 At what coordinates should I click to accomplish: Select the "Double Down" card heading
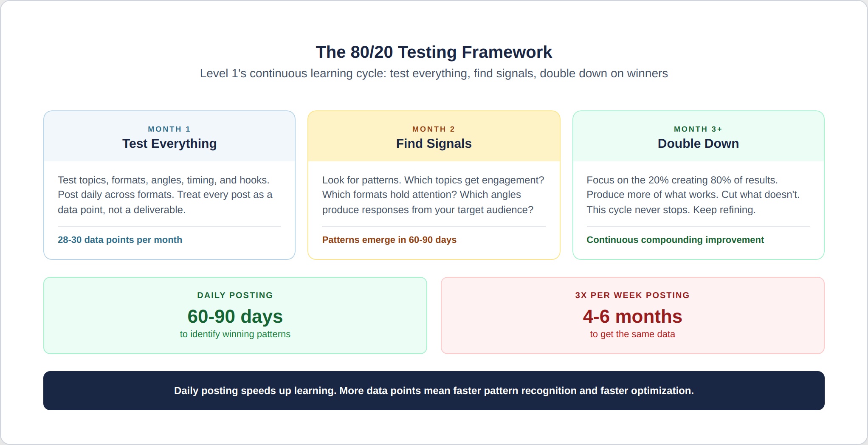click(x=698, y=144)
